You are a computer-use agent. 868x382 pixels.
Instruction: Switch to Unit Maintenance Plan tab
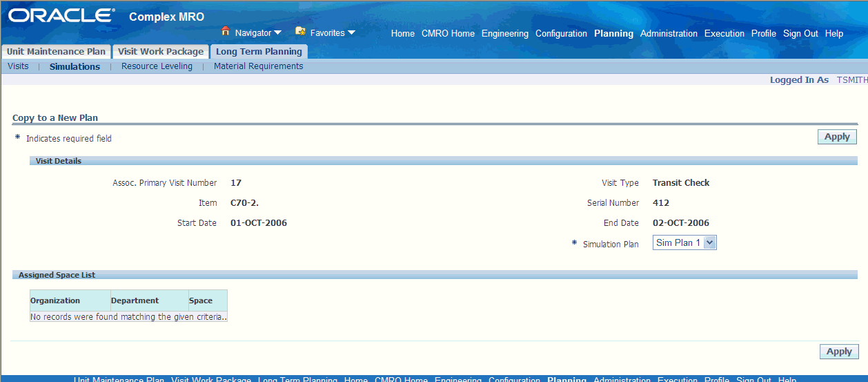point(57,52)
